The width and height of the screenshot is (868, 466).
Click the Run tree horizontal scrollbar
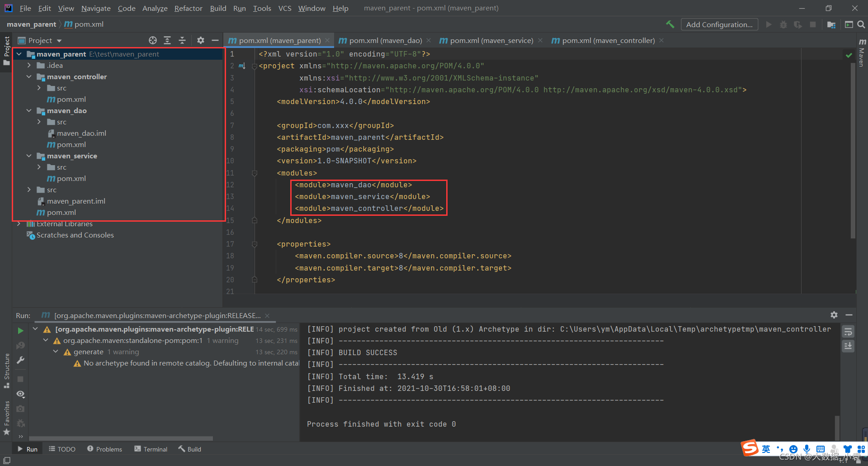(121, 438)
